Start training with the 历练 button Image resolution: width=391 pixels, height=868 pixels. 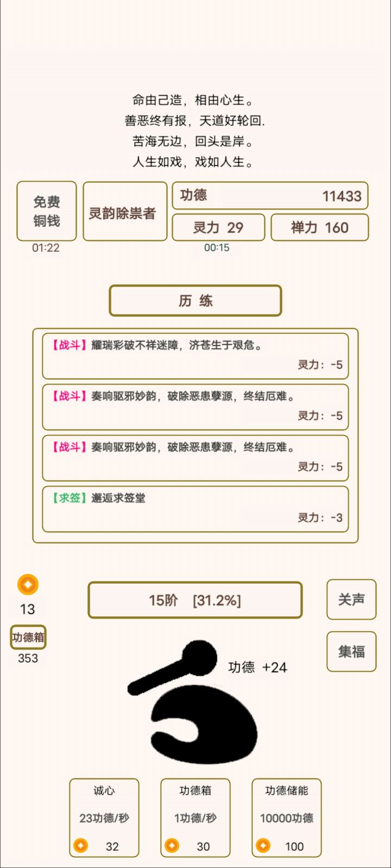pyautogui.click(x=195, y=301)
